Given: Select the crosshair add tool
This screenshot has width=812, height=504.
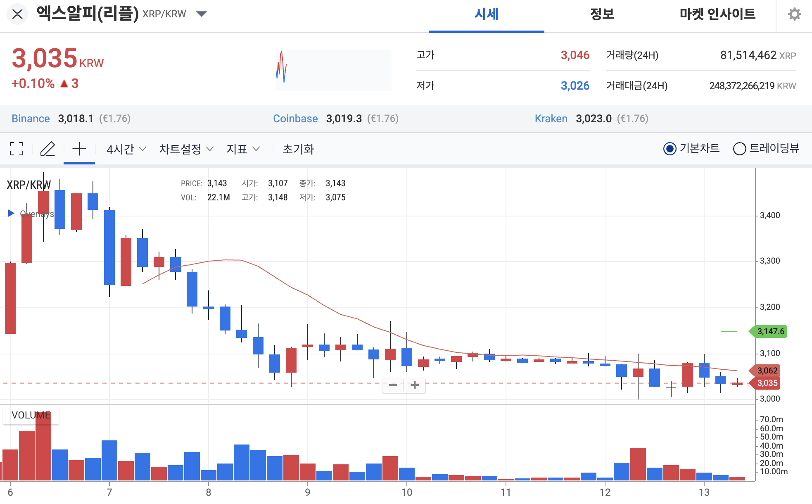Looking at the screenshot, I should coord(79,149).
